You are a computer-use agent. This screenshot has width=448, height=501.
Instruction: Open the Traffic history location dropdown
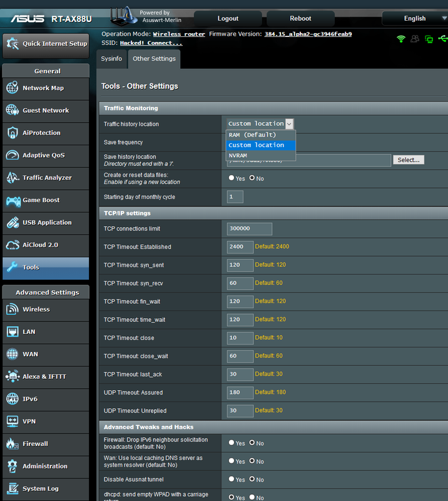pyautogui.click(x=260, y=123)
